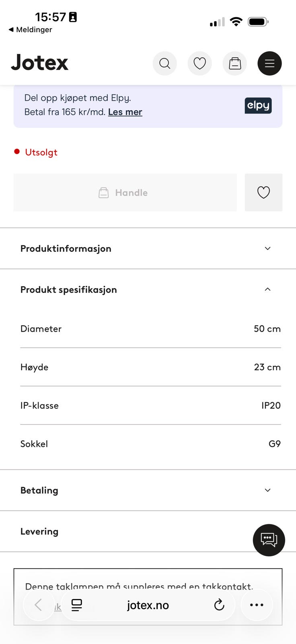The width and height of the screenshot is (296, 644).
Task: Open Safari's three-dot more options
Action: coord(257,605)
